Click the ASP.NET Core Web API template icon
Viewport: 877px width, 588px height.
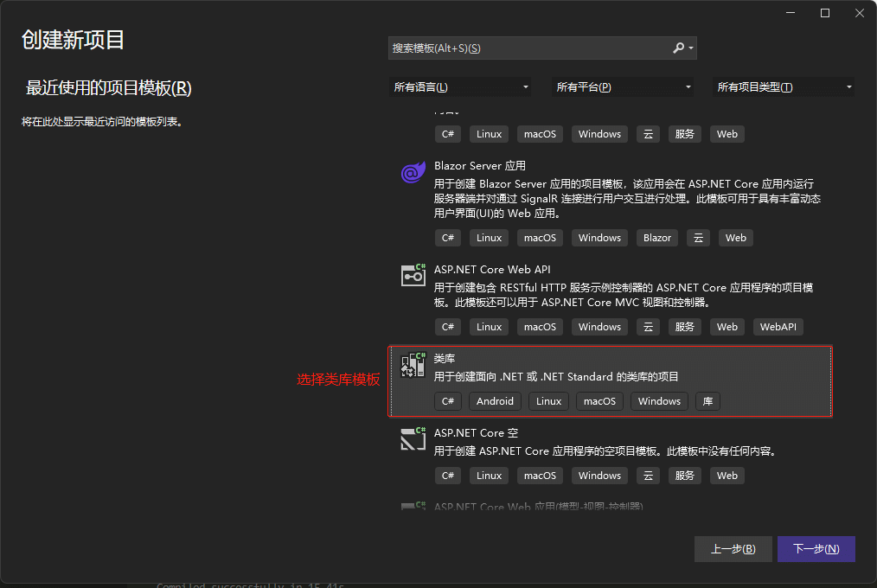click(x=413, y=275)
